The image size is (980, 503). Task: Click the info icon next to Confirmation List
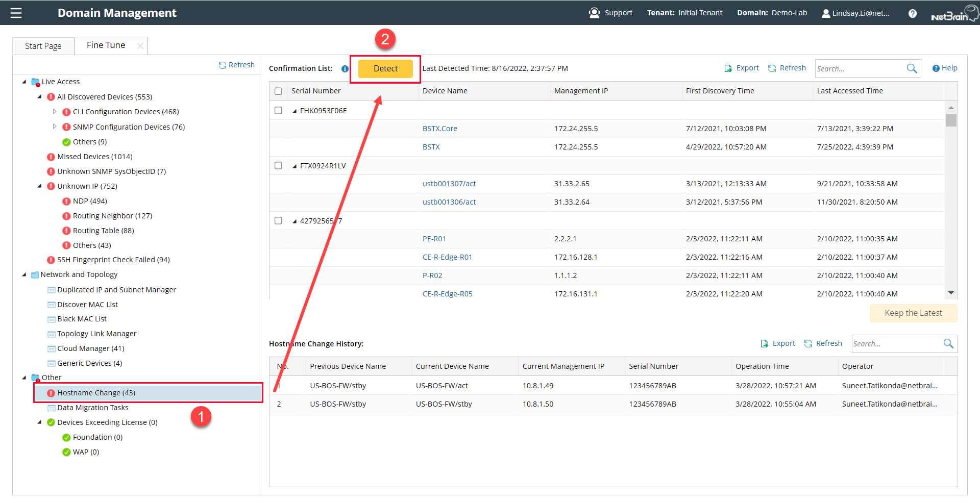(x=345, y=68)
